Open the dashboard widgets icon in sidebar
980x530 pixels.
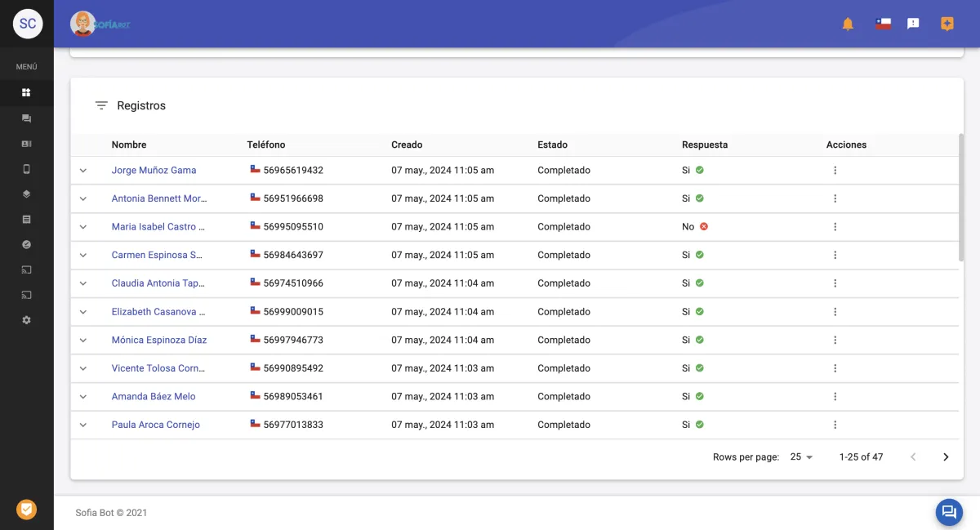26,92
